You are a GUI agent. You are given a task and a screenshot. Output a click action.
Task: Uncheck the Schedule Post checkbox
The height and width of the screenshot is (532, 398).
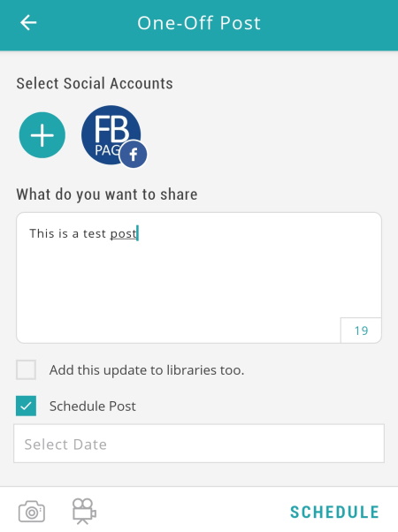(27, 406)
